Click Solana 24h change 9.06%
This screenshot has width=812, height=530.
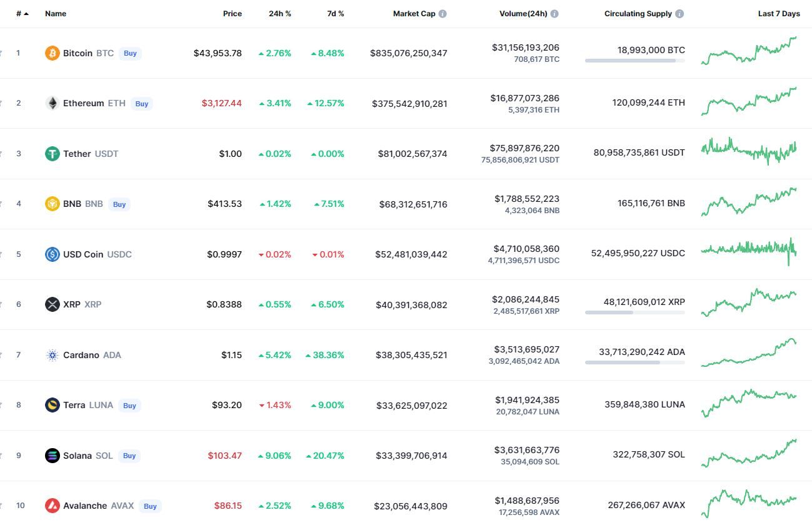[x=275, y=456]
